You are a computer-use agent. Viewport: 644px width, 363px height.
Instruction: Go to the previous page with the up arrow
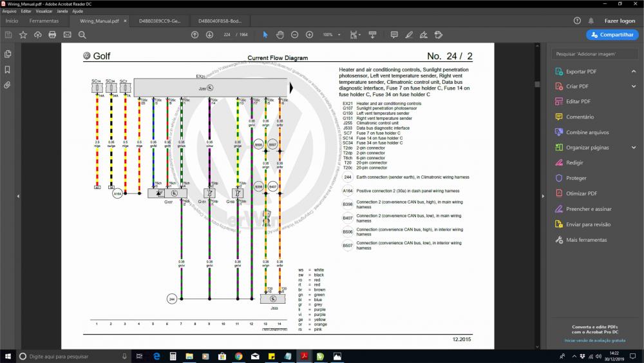(194, 35)
